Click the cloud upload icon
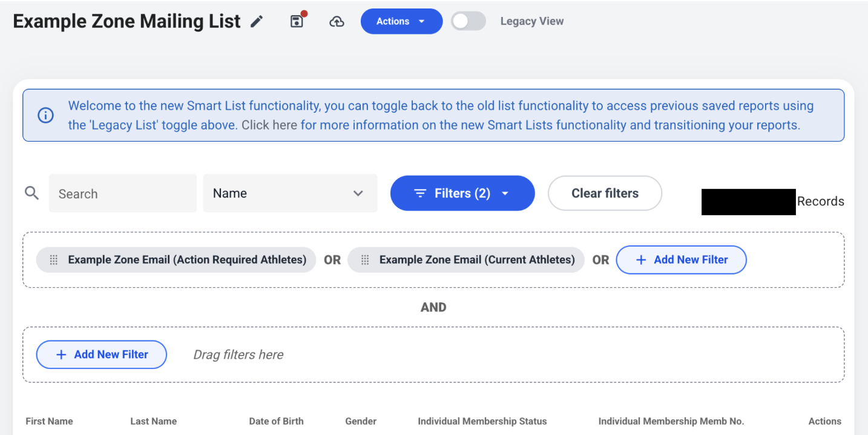 [337, 22]
